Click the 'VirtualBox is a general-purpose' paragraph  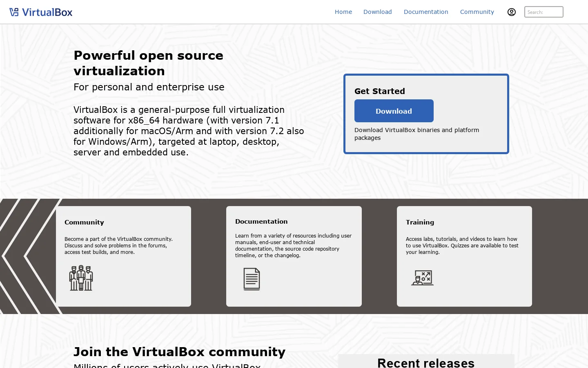coord(189,131)
